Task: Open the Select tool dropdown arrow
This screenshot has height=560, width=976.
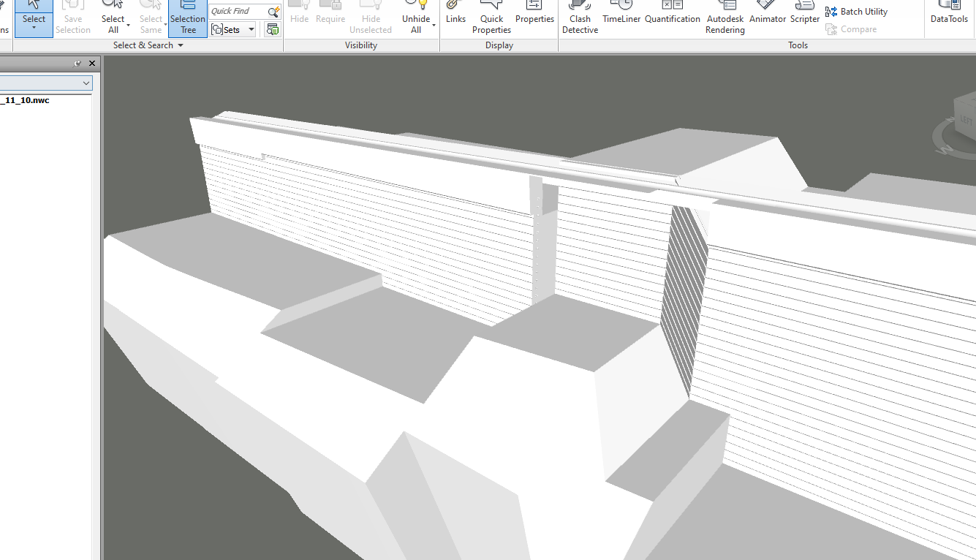Action: pos(34,29)
